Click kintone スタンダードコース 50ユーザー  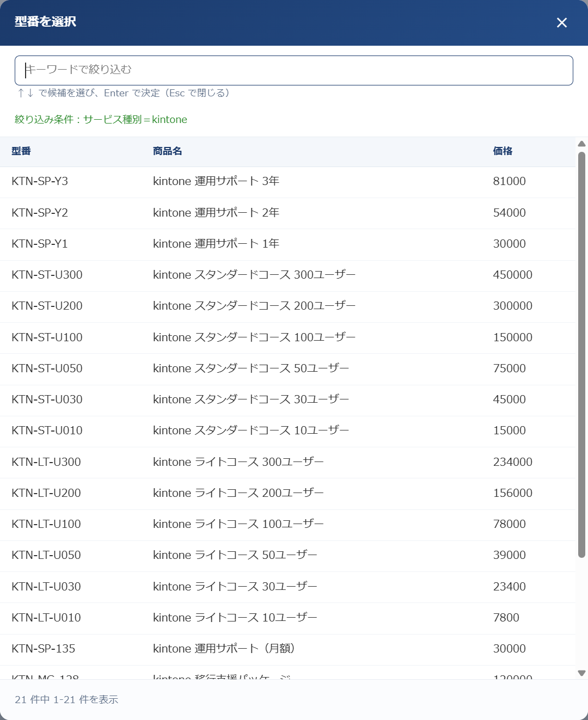click(x=251, y=368)
